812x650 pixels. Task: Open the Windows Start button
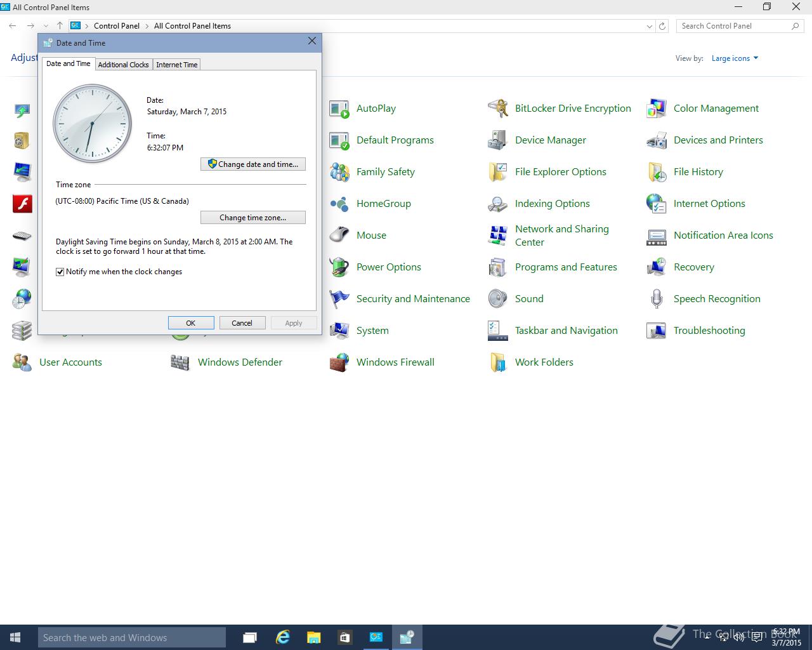[x=16, y=637]
